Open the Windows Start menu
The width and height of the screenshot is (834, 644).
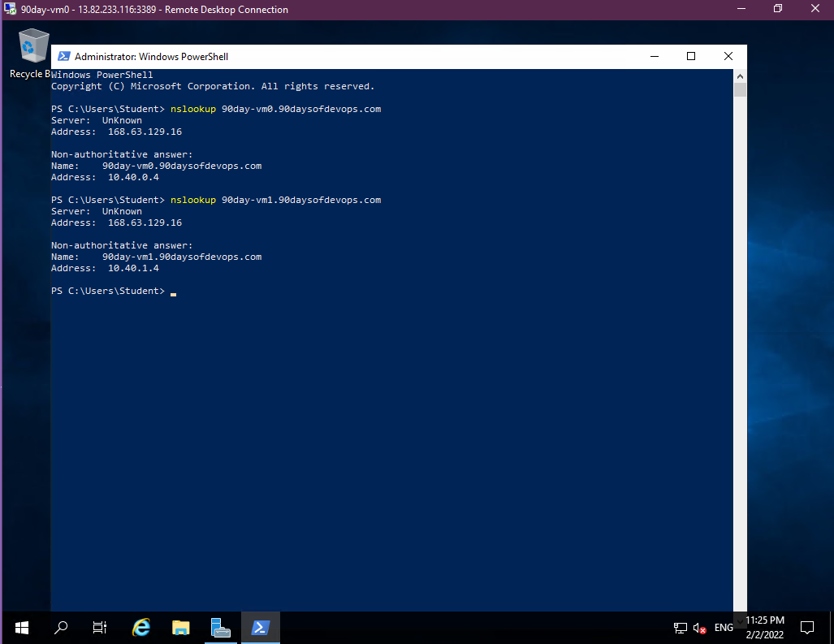22,627
